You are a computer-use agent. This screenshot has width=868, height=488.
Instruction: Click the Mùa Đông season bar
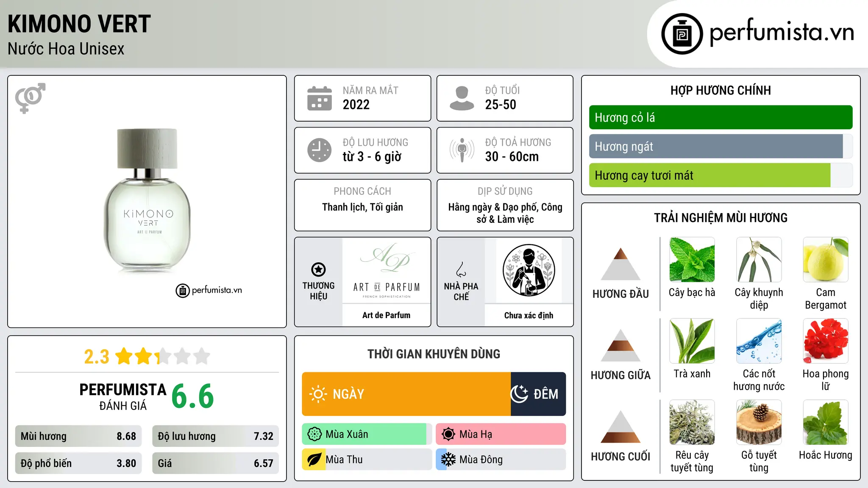(501, 460)
